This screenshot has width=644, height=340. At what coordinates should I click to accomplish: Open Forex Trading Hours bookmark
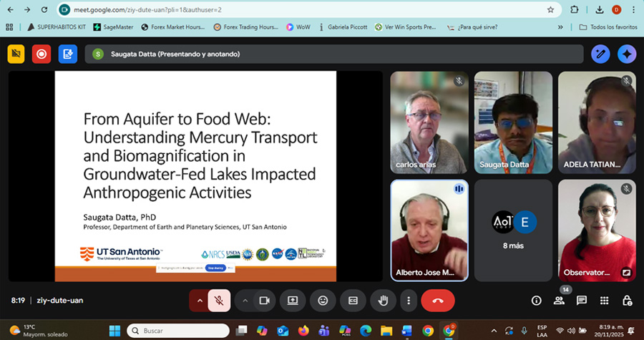click(x=246, y=27)
